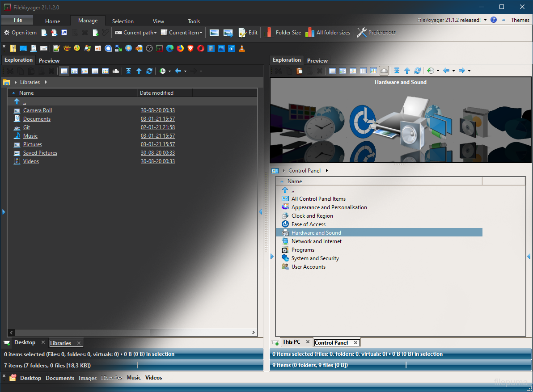Open the Music folder in Libraries
Viewport: 533px width, 392px height.
coord(30,136)
